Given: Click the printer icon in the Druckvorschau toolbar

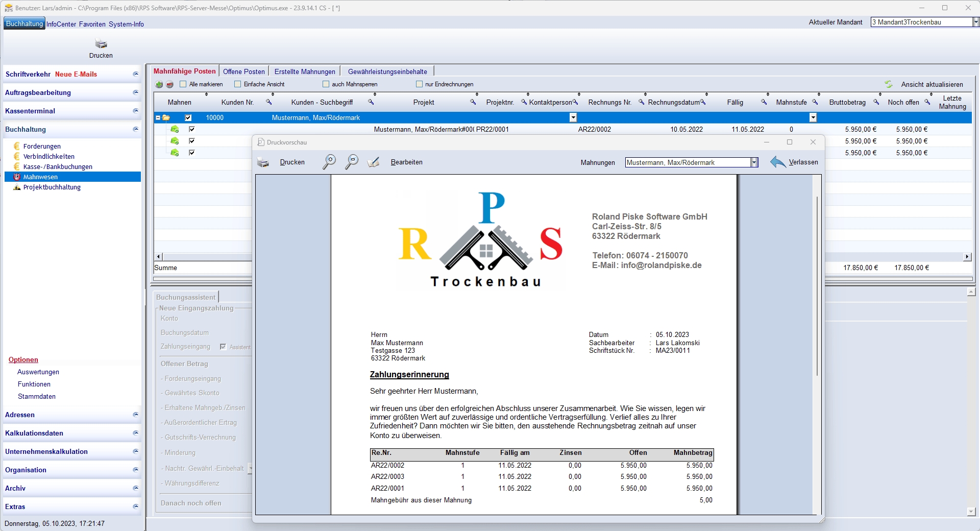Looking at the screenshot, I should pyautogui.click(x=263, y=162).
